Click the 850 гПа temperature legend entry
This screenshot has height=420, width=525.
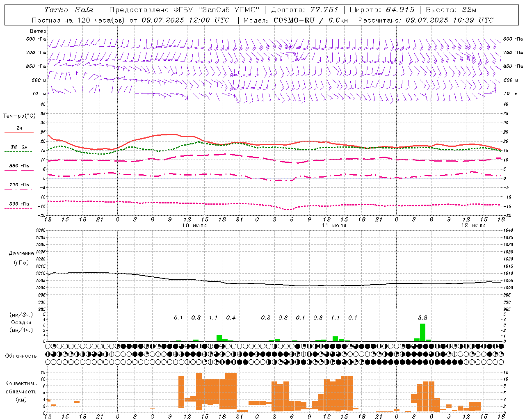point(19,166)
